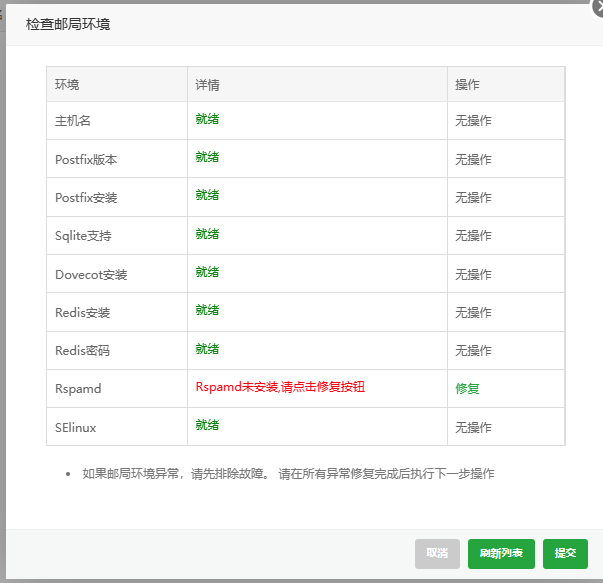Click the 刷新列表 button
This screenshot has height=583, width=603.
pos(501,553)
